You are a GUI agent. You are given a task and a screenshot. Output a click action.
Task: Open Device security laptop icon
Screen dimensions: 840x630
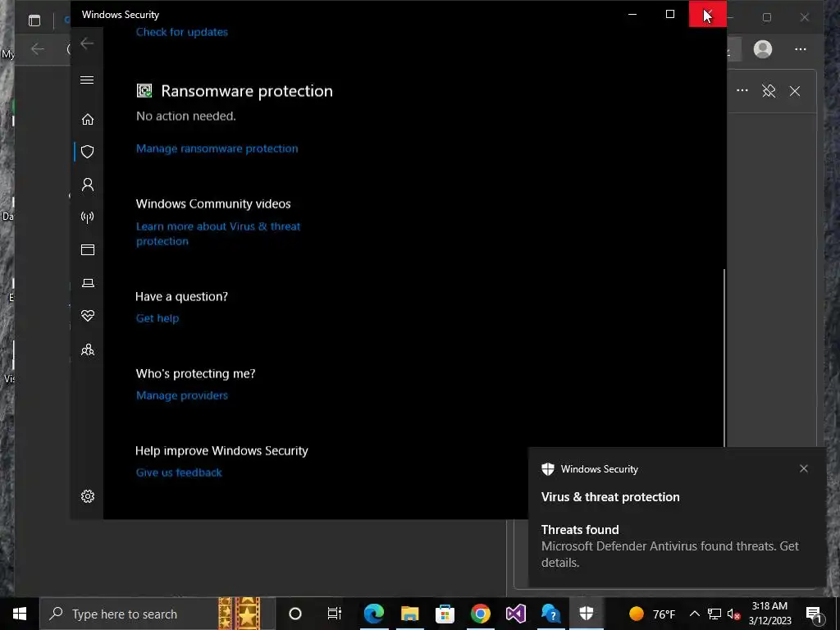pyautogui.click(x=87, y=283)
